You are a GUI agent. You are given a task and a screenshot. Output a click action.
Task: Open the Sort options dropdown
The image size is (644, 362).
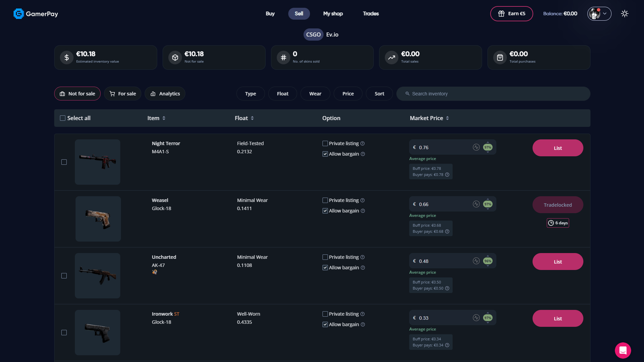(379, 94)
